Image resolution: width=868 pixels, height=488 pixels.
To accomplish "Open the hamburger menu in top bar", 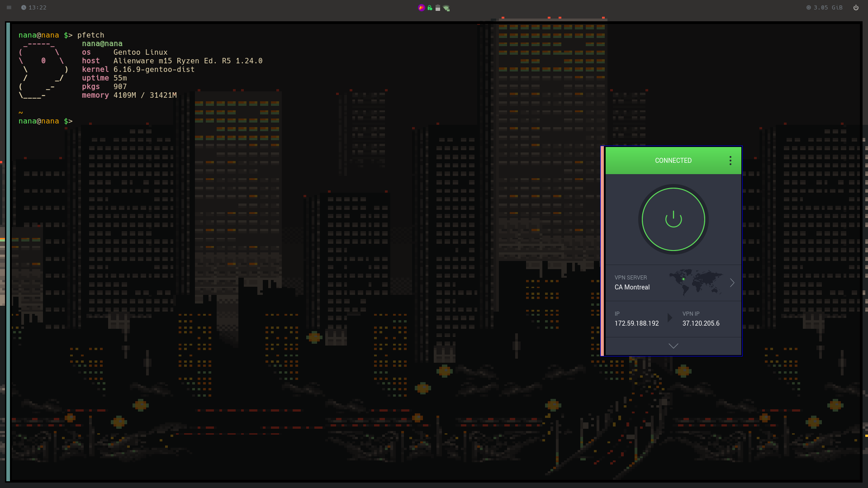I will coord(9,8).
